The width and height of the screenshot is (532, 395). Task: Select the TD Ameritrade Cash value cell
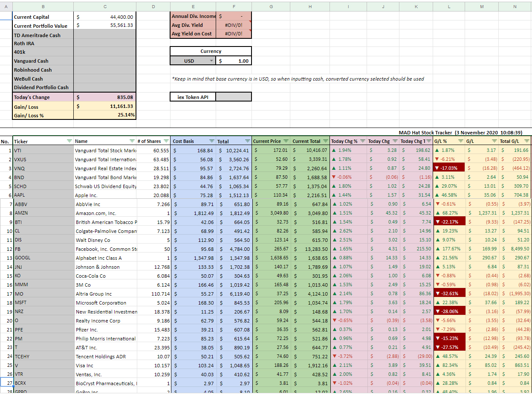point(105,35)
